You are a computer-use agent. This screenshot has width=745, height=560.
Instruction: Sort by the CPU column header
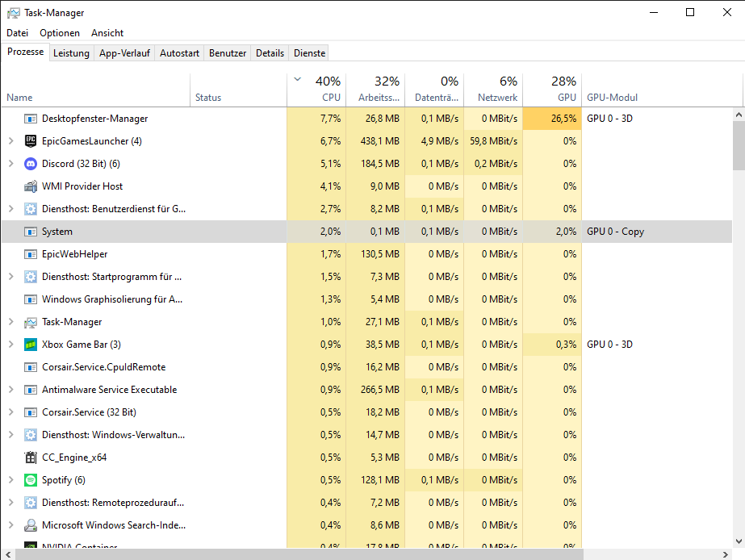point(316,90)
